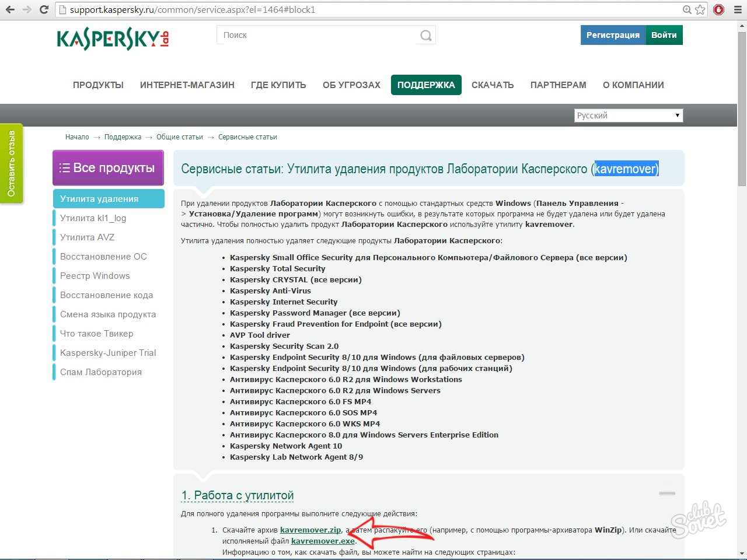This screenshot has height=560, width=747.
Task: Open the СКАЧАТЬ menu
Action: (493, 85)
